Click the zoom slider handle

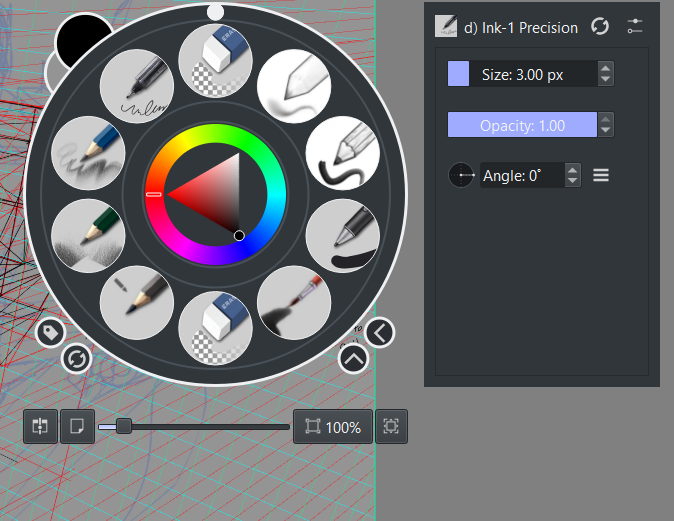124,426
